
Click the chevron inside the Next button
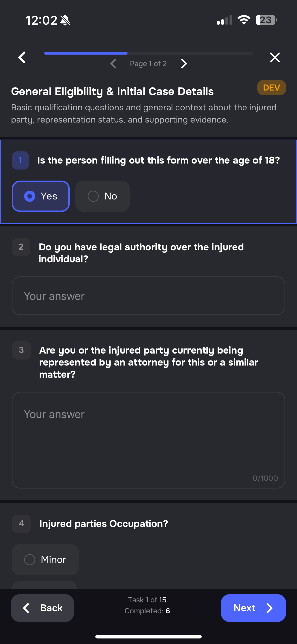(x=270, y=608)
